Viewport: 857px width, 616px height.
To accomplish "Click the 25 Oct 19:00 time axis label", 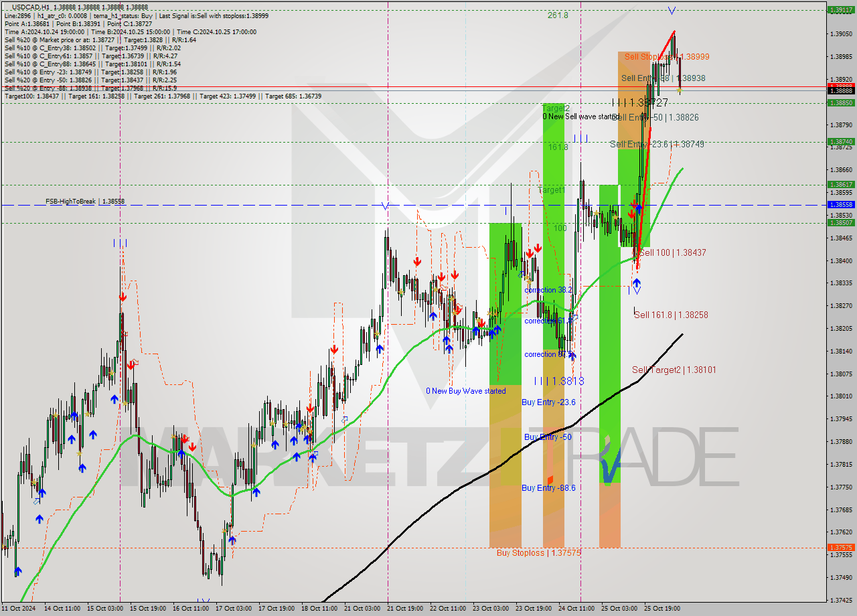I will [x=662, y=609].
